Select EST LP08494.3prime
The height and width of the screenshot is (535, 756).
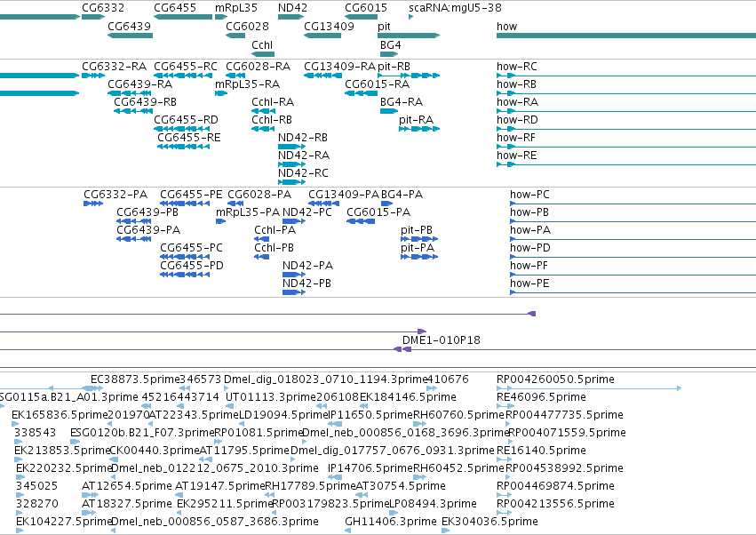coord(433,504)
